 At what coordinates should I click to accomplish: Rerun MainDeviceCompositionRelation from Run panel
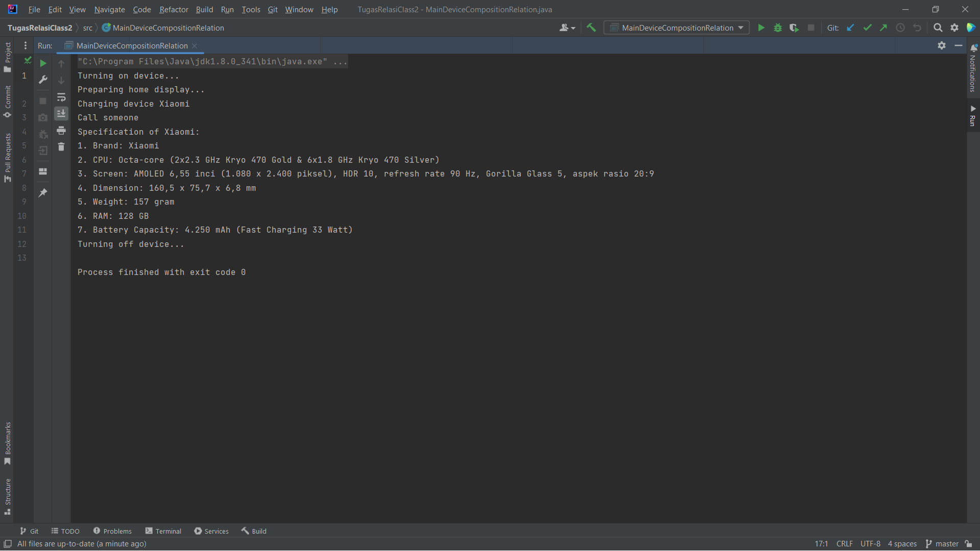point(43,63)
